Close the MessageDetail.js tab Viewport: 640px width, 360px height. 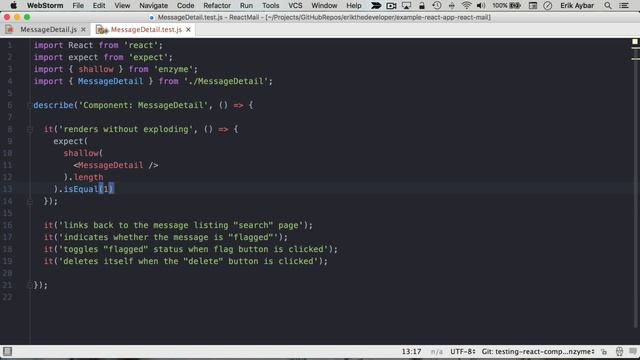(x=83, y=30)
